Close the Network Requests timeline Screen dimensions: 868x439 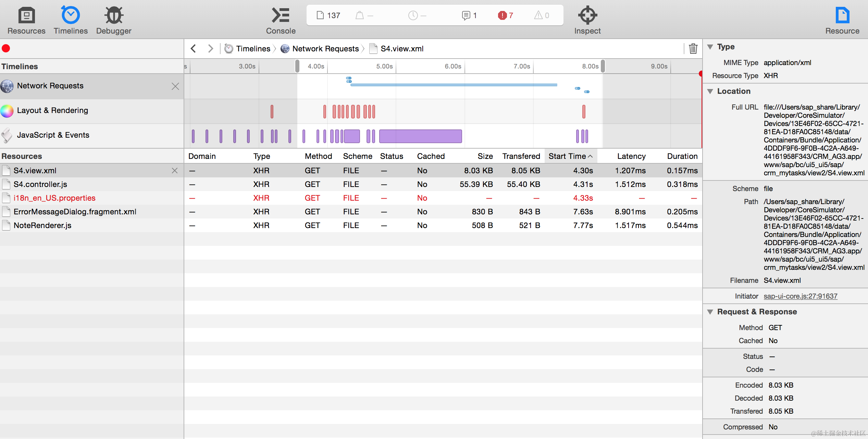tap(175, 86)
